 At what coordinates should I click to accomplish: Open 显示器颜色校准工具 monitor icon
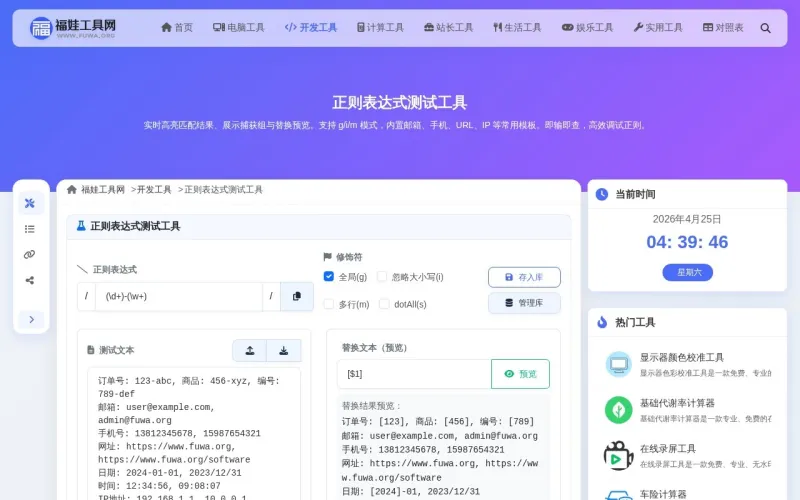(619, 364)
